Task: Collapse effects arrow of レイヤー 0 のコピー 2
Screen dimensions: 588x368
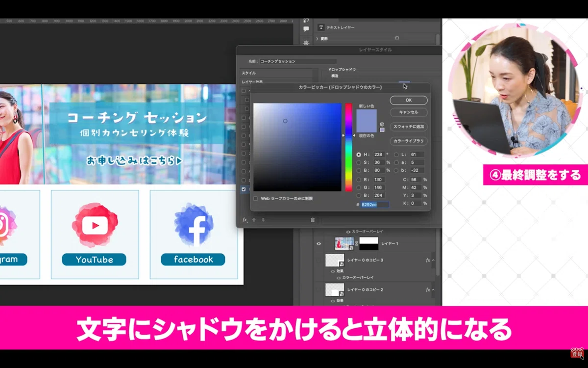Action: click(x=433, y=290)
